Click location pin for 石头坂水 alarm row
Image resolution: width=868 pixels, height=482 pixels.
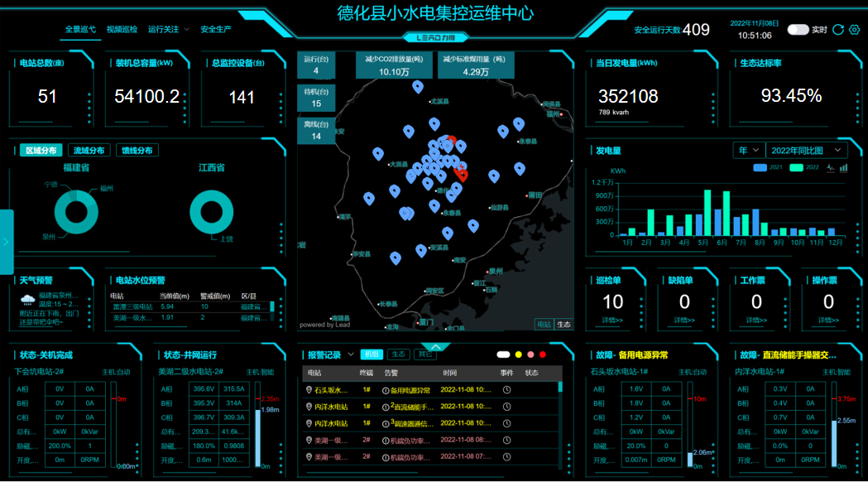(x=309, y=390)
